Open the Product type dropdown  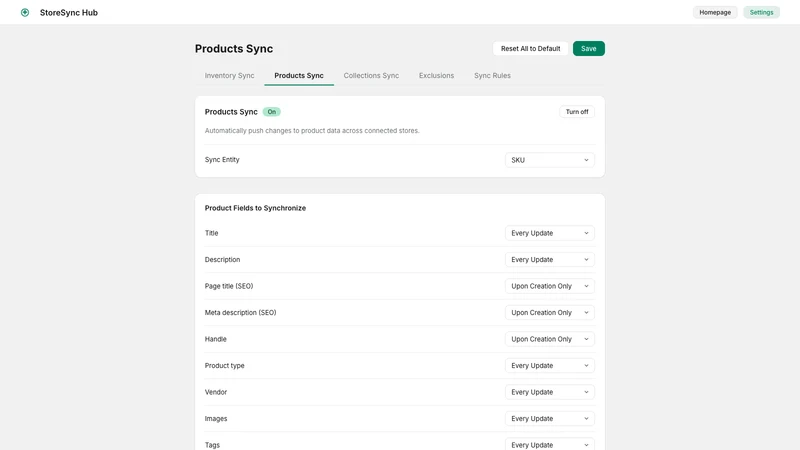[549, 366]
